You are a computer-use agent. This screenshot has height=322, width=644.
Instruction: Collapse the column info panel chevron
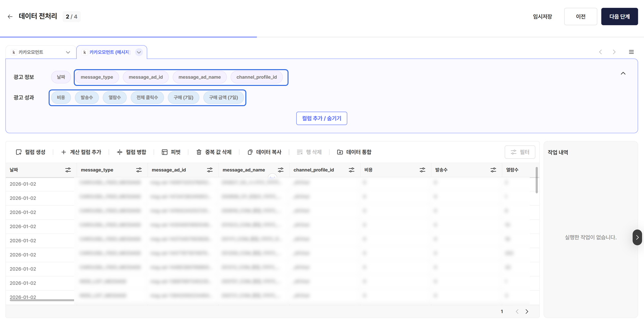click(623, 74)
